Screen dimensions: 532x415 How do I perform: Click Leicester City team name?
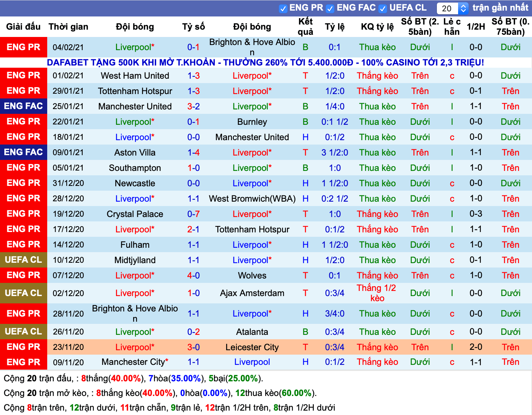(252, 347)
